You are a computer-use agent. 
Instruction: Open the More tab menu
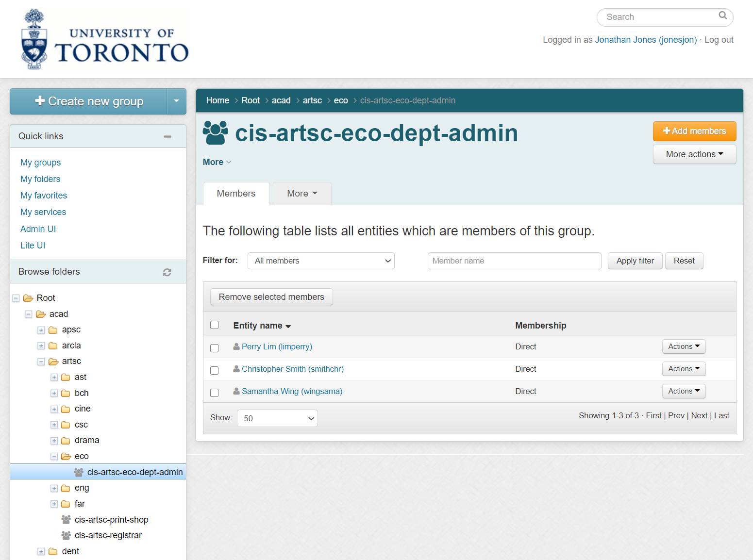pos(302,194)
